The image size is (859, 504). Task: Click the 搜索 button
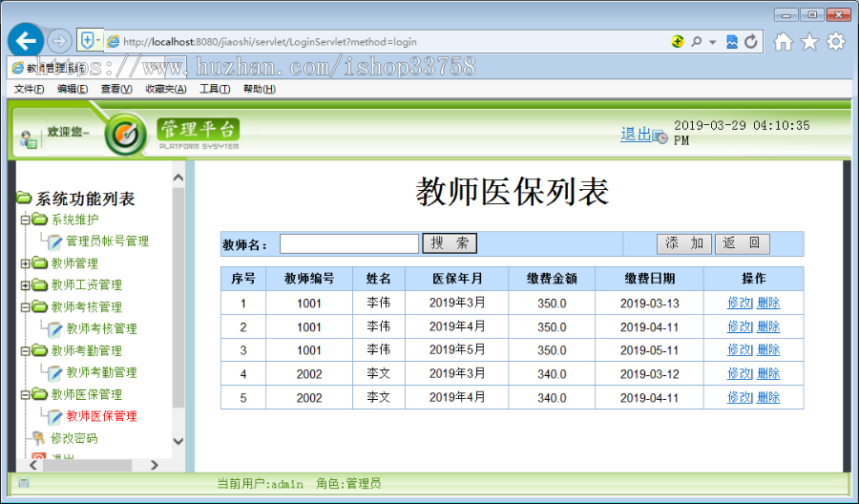[450, 243]
